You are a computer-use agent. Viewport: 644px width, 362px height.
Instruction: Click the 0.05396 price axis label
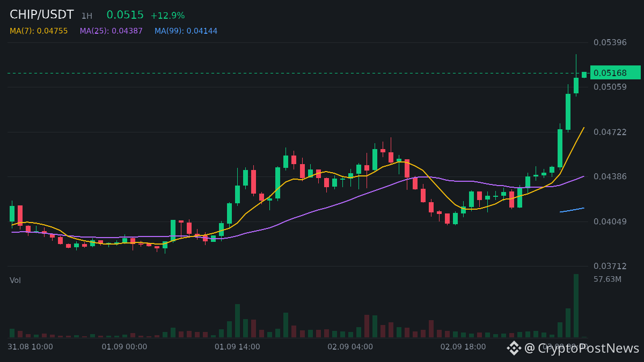[x=610, y=42]
